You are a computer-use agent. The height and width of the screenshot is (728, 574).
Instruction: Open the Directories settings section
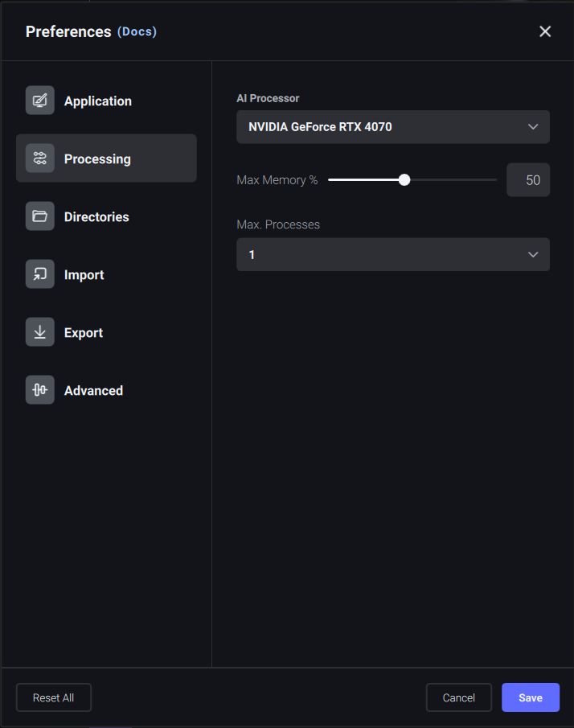pos(96,216)
